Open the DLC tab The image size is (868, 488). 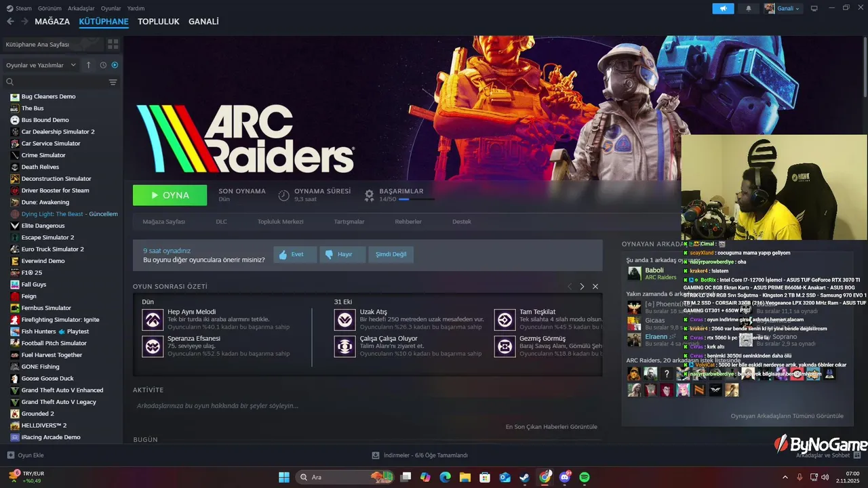point(222,222)
